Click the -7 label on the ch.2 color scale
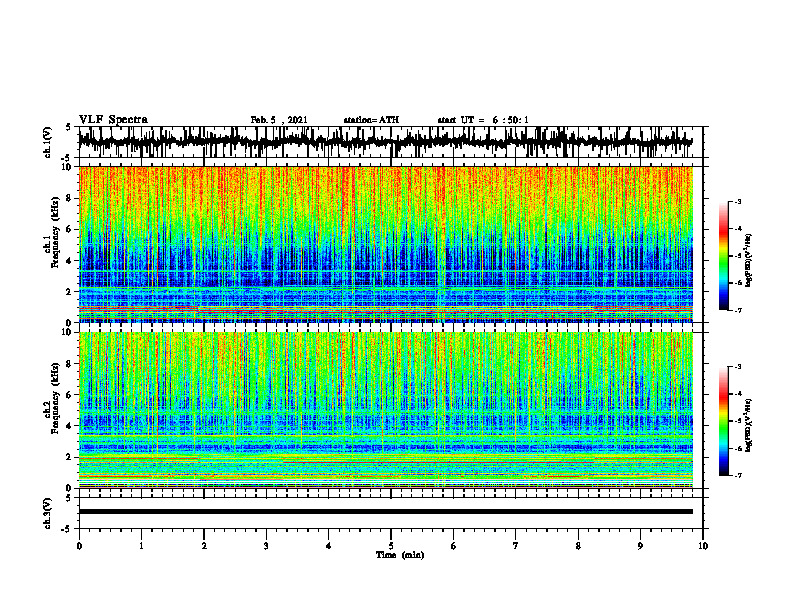Viewport: 792px width, 612px height. tap(738, 475)
